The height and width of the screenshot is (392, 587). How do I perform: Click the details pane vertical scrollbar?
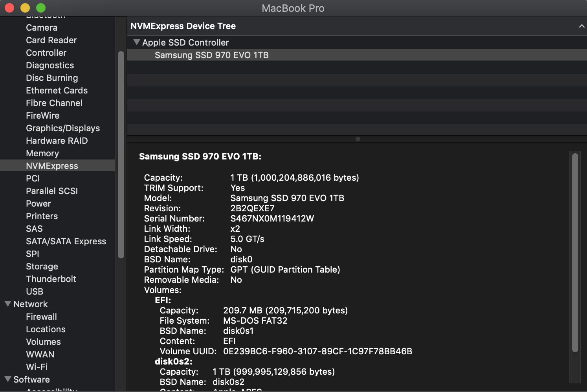tap(575, 253)
